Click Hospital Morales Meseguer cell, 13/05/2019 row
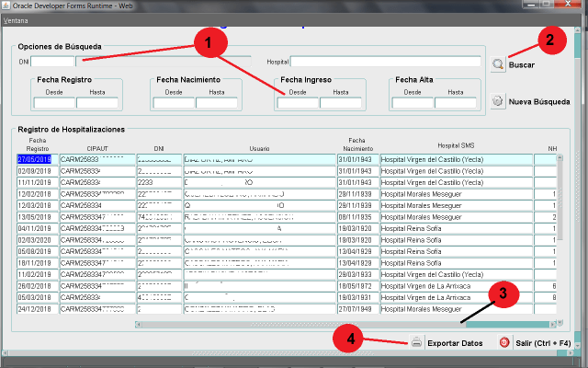 (457, 217)
